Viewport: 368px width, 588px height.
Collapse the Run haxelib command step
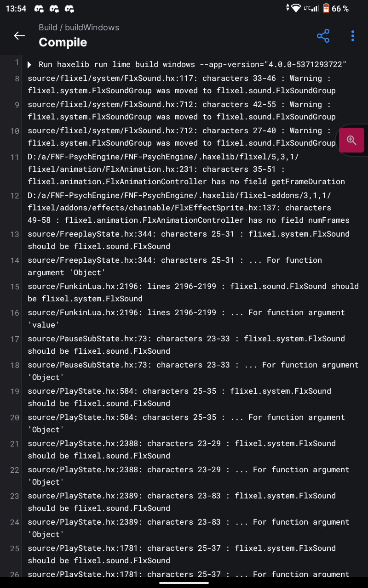(x=29, y=64)
